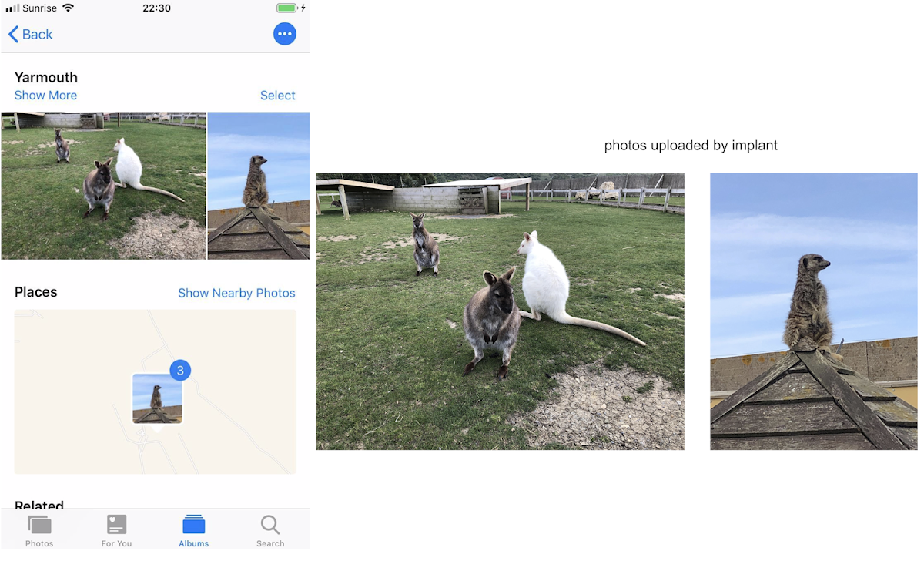Open the wallaby pair photo thumbnail
The height and width of the screenshot is (561, 924).
pos(103,186)
